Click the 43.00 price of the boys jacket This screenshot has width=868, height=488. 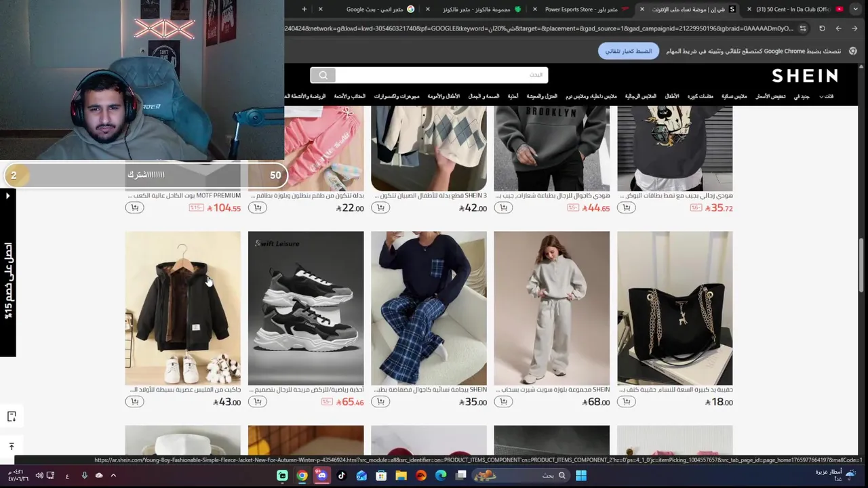tap(227, 402)
